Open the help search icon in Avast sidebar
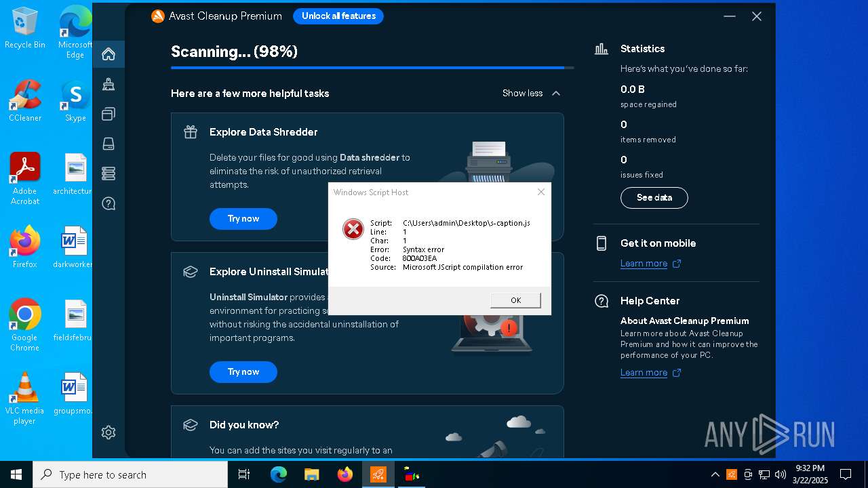This screenshot has height=488, width=868. [108, 203]
